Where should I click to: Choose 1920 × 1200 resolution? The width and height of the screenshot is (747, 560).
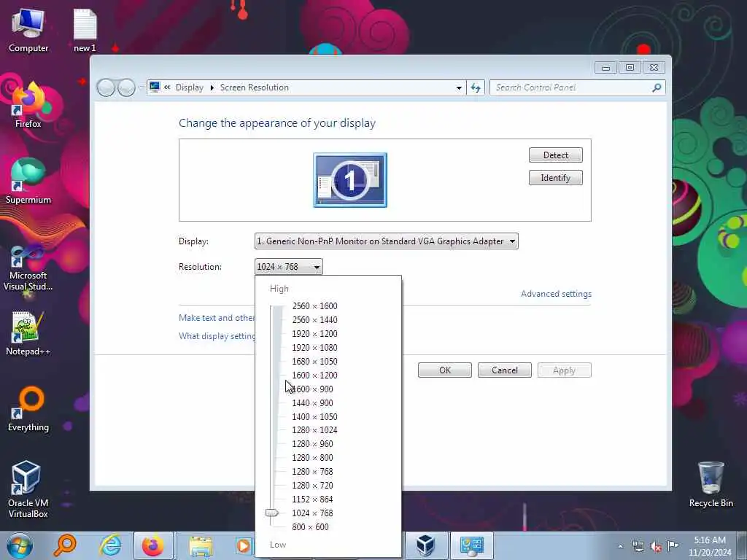coord(314,334)
